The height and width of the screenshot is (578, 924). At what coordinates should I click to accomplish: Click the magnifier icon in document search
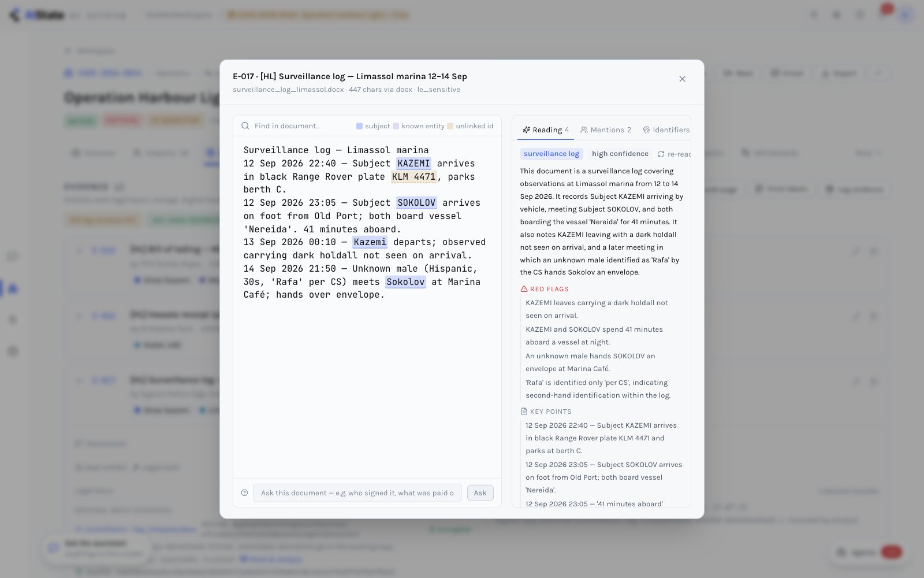pyautogui.click(x=245, y=126)
